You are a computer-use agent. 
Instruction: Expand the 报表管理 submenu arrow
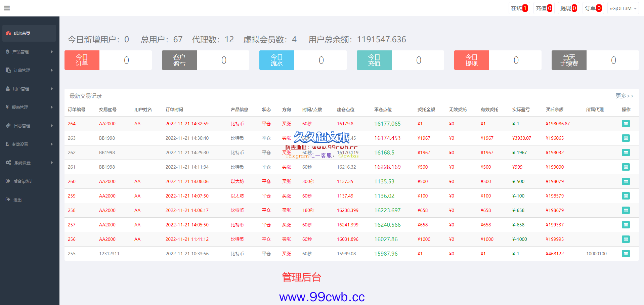[x=52, y=107]
